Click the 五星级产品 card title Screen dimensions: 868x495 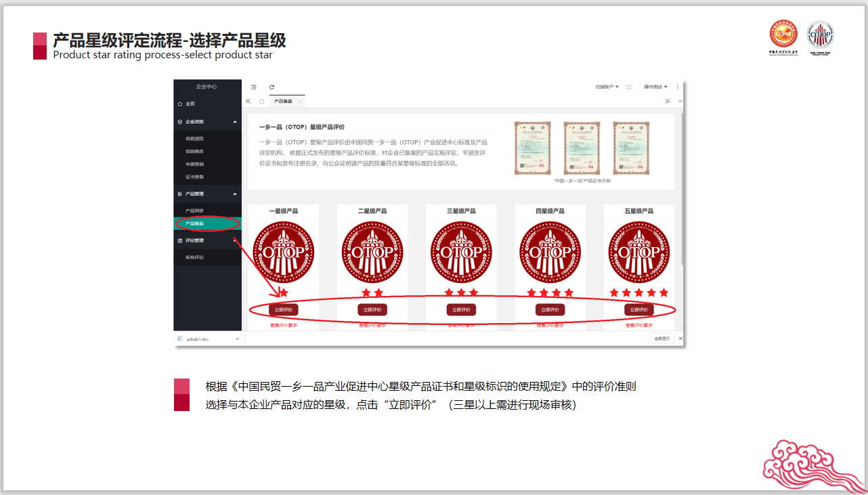tap(639, 211)
